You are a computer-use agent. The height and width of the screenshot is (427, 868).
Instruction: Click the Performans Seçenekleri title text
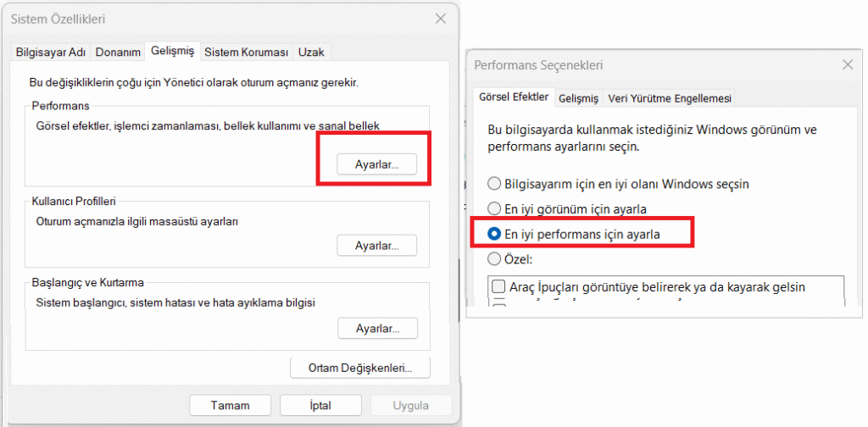538,65
